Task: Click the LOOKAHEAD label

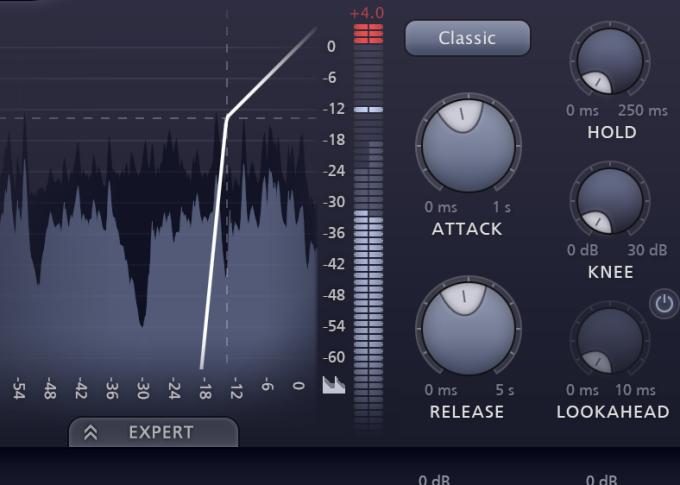Action: point(613,412)
